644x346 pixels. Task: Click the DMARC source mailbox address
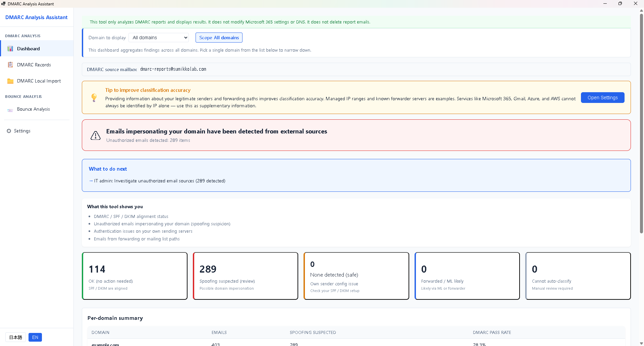click(173, 69)
